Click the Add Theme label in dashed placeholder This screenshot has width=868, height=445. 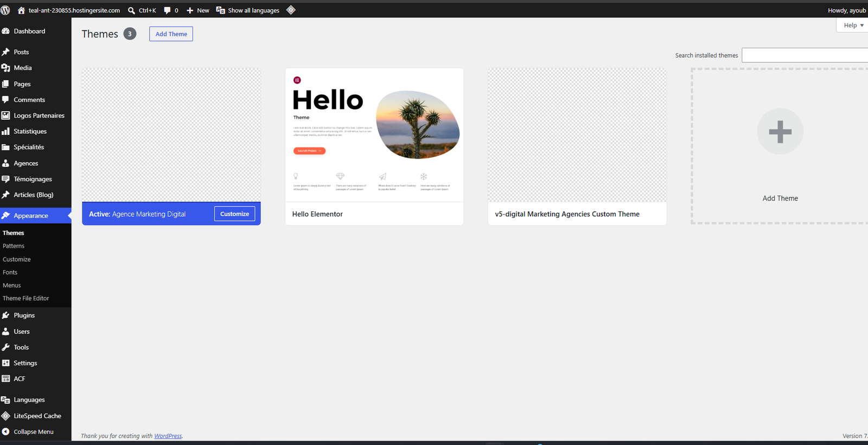point(780,198)
